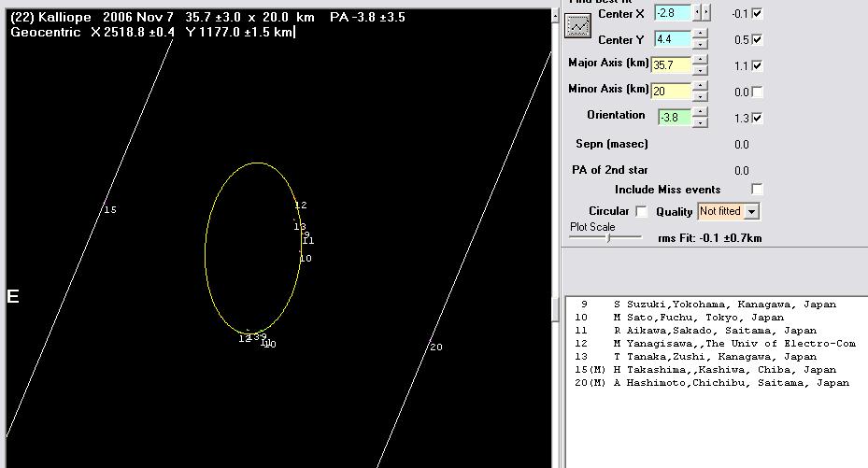This screenshot has height=468, width=868.
Task: Increase the Minor Axis value with the up arrow
Action: [700, 86]
